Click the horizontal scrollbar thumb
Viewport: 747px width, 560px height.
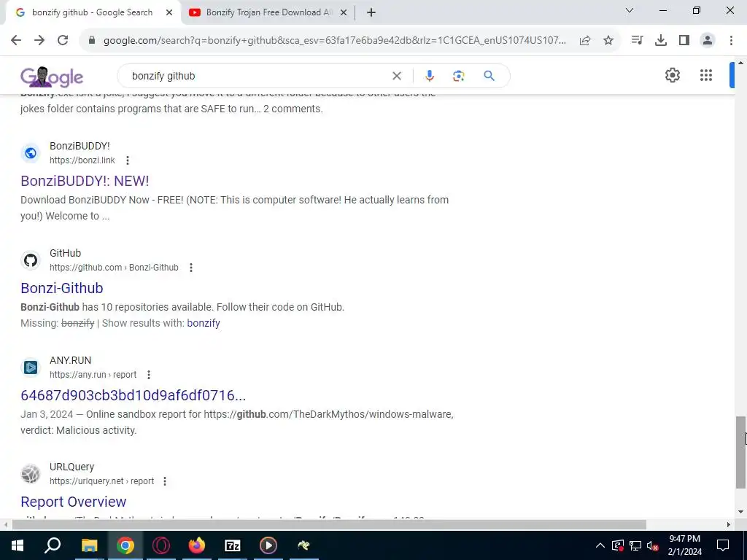pyautogui.click(x=329, y=525)
